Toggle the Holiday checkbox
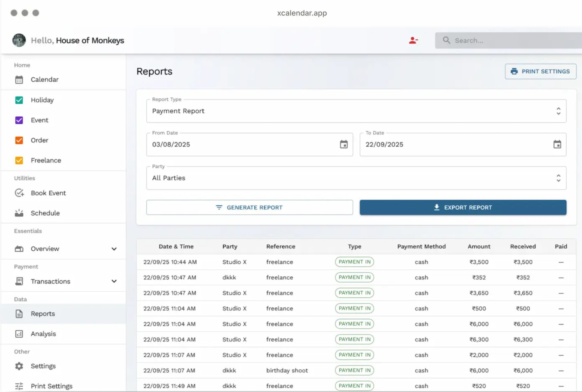Screen dimensions: 582x392 (x=19, y=100)
